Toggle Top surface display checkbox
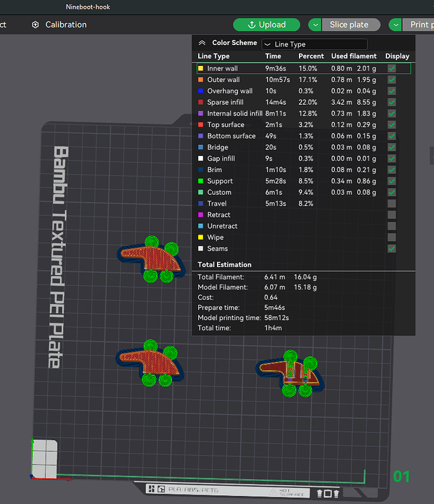The image size is (434, 504). pos(392,125)
